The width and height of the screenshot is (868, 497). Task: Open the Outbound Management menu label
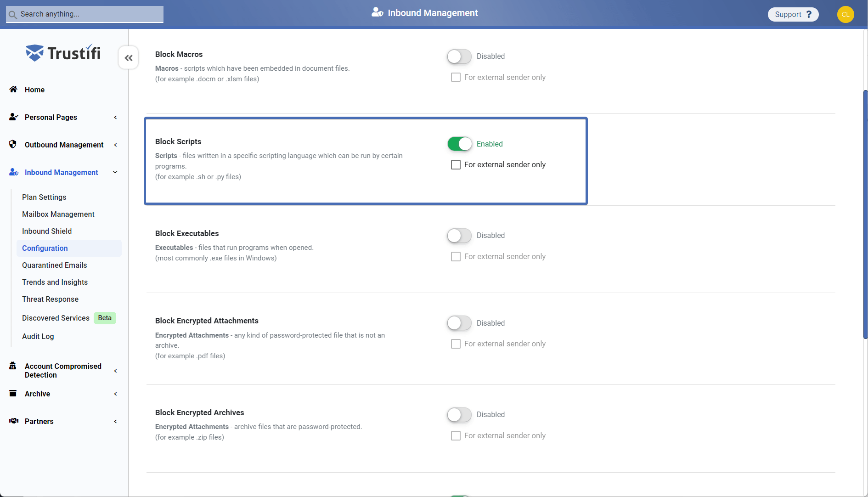[x=64, y=145]
